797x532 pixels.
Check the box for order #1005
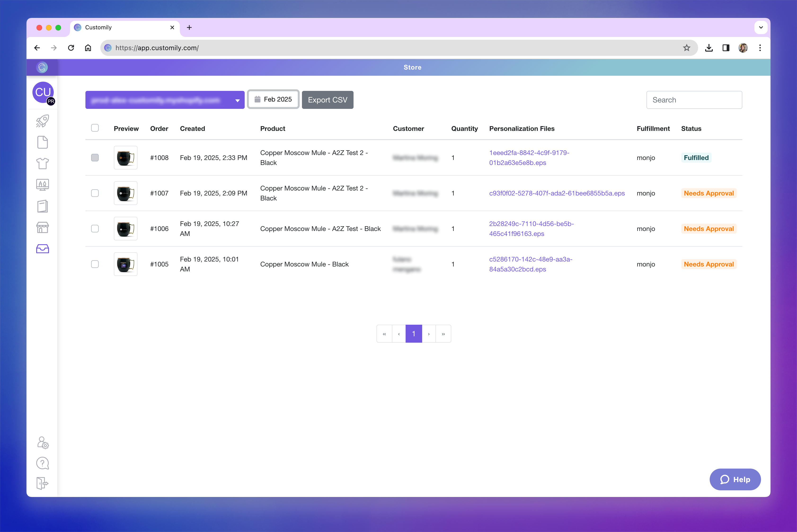[95, 264]
